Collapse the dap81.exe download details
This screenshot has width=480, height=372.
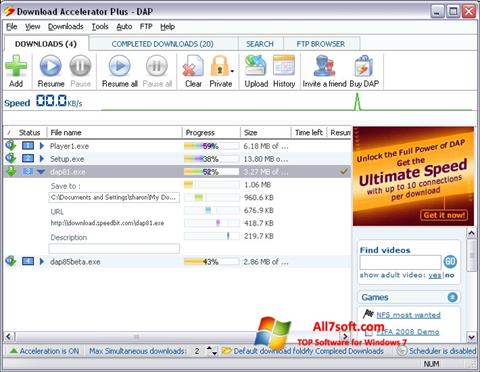pos(41,172)
